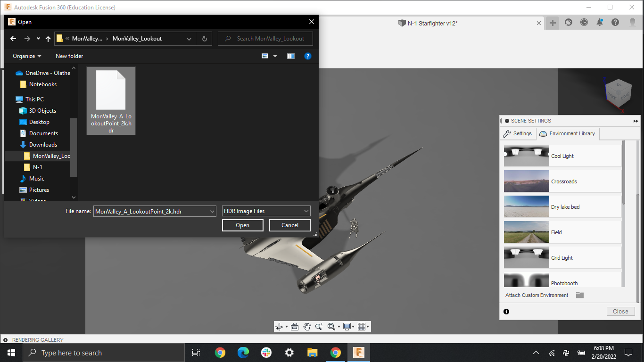
Task: Open the Look At tool
Action: coord(295,326)
